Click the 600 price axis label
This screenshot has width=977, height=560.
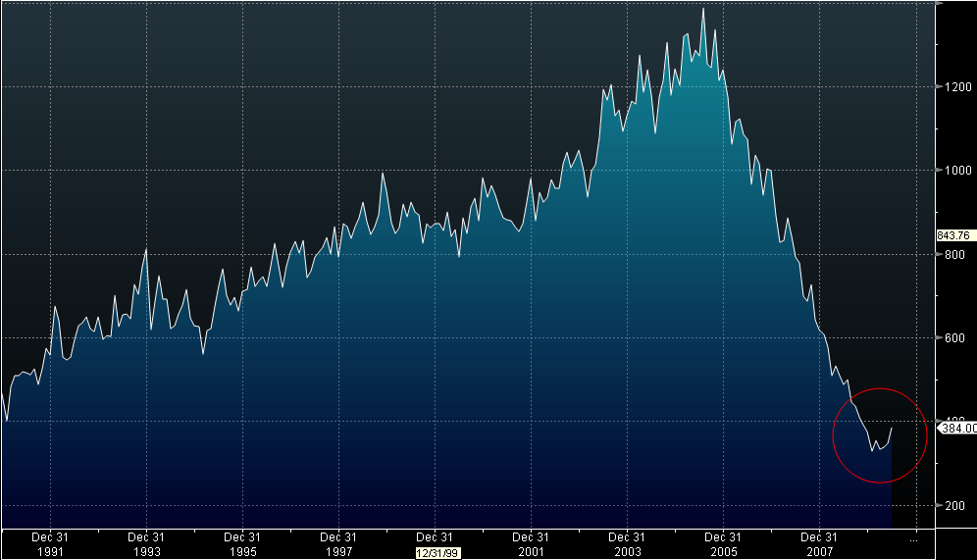pyautogui.click(x=953, y=338)
